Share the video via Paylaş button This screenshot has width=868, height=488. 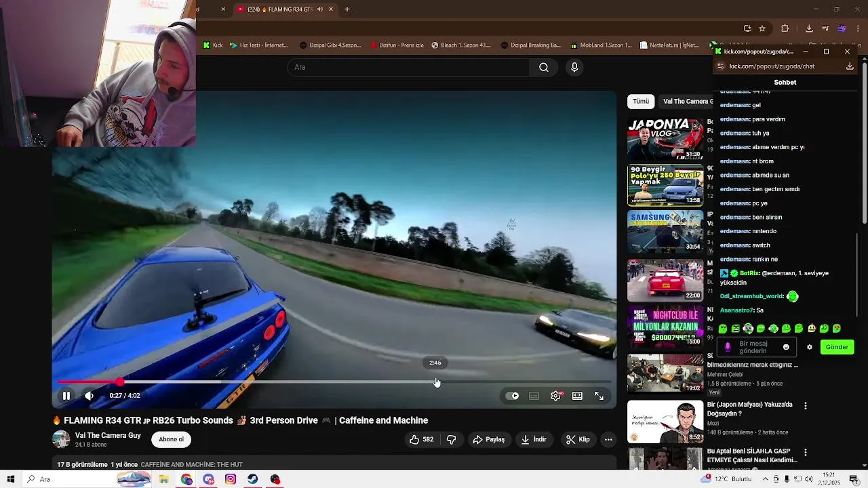pyautogui.click(x=489, y=439)
